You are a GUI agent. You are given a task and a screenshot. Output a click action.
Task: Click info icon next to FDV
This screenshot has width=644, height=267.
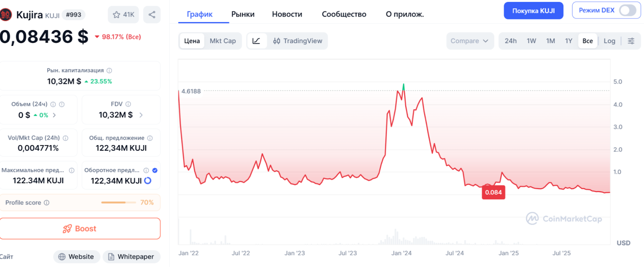pyautogui.click(x=128, y=104)
